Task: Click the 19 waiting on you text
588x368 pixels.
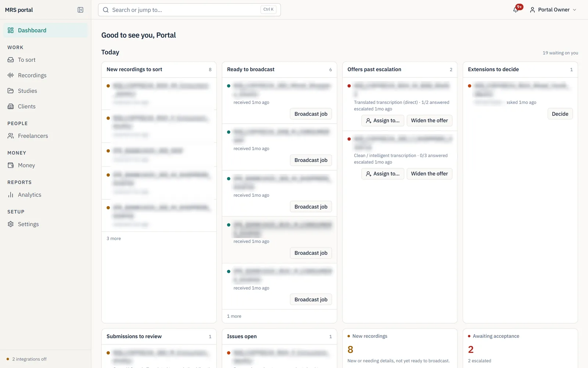Action: tap(560, 53)
